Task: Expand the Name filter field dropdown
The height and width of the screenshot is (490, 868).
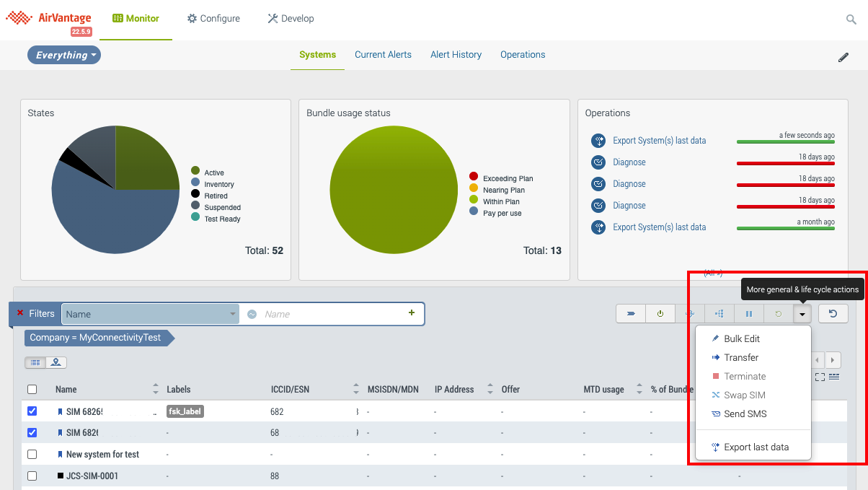Action: pos(233,314)
